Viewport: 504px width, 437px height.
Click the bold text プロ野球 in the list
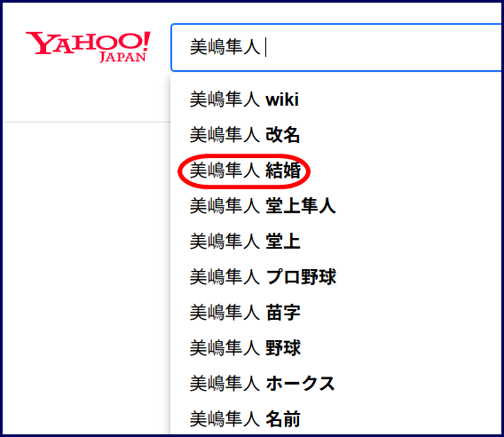click(x=301, y=277)
